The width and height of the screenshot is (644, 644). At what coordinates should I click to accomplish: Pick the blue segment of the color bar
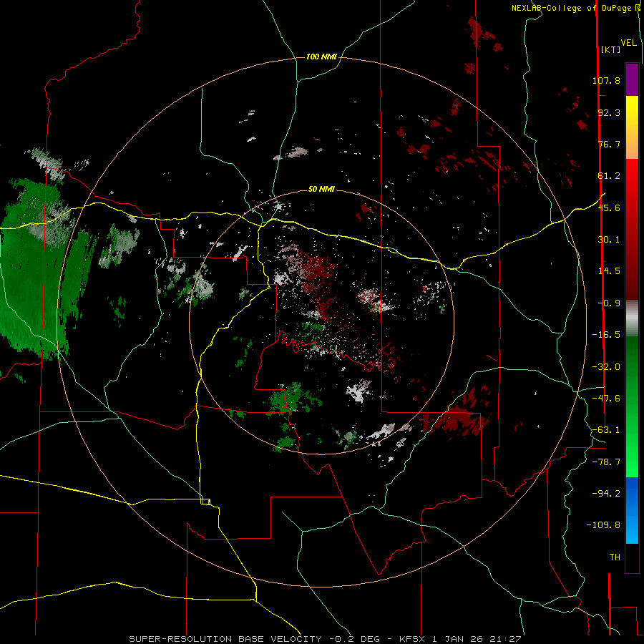point(632,510)
